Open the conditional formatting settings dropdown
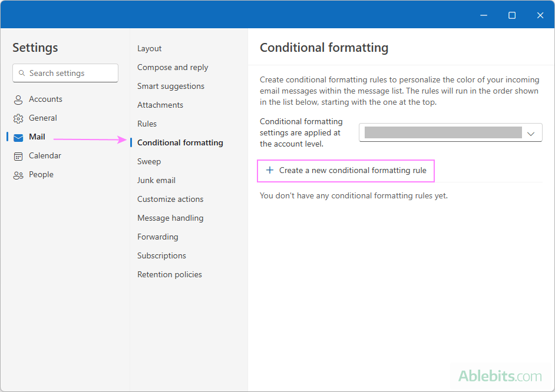 [450, 132]
